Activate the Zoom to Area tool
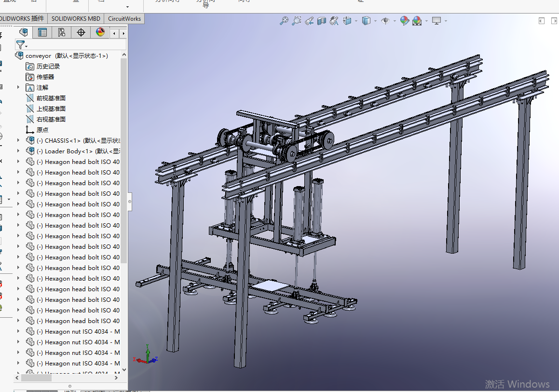Screen dimensions: 559x392 pyautogui.click(x=297, y=21)
